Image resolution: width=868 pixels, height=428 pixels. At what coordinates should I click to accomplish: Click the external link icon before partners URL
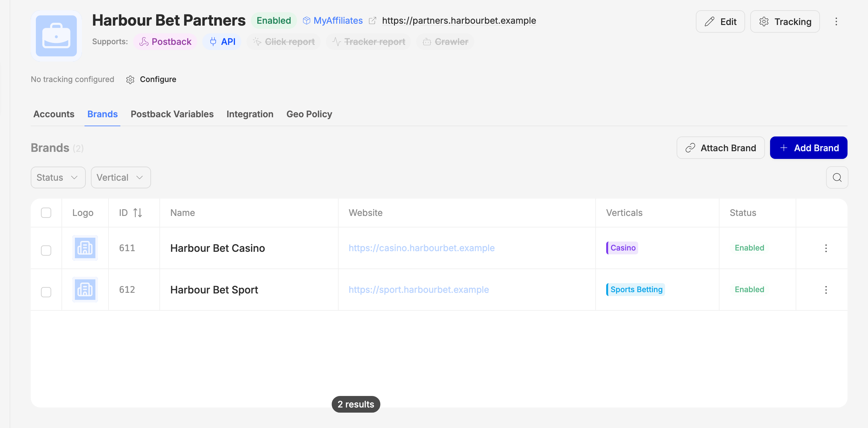click(x=372, y=21)
